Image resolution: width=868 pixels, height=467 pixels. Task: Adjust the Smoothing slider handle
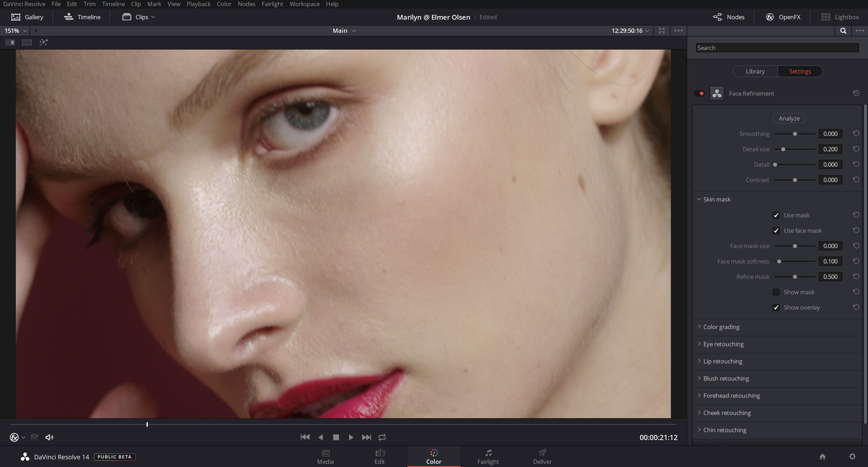795,134
